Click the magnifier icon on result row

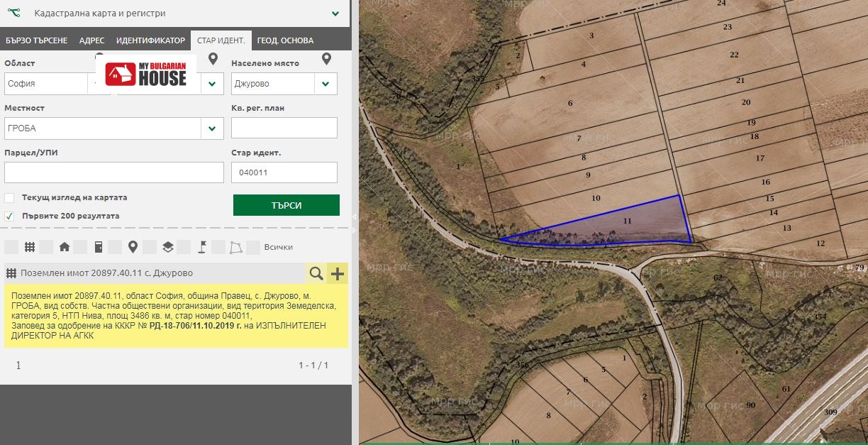coord(316,273)
